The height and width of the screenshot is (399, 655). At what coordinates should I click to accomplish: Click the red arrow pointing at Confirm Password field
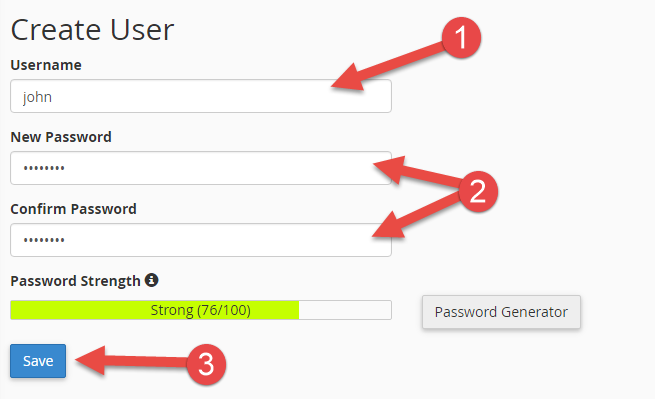416,215
